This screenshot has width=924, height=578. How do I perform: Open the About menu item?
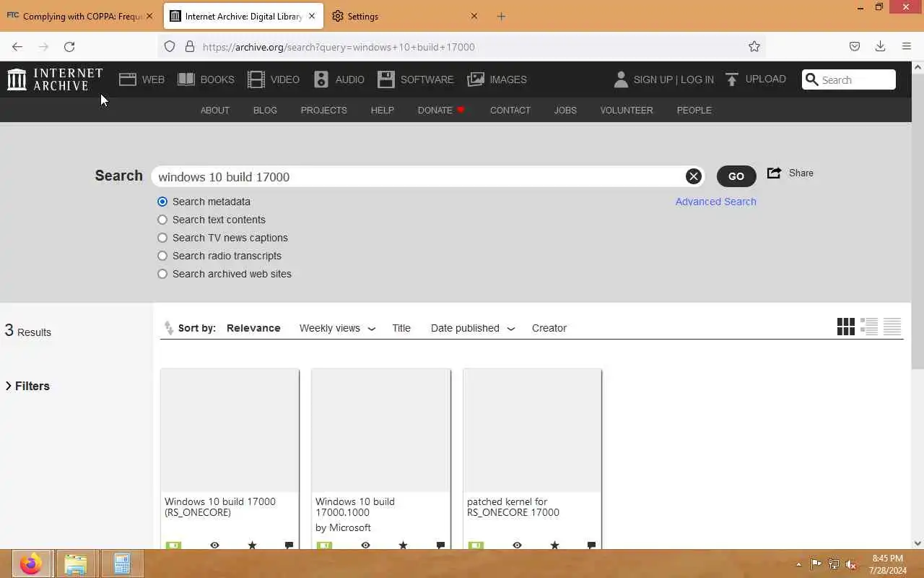215,111
